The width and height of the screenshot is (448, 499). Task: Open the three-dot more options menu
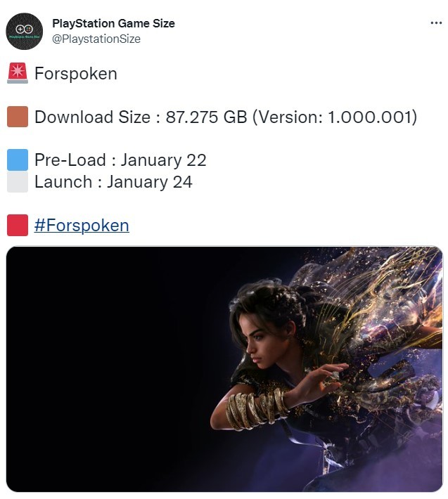[436, 23]
